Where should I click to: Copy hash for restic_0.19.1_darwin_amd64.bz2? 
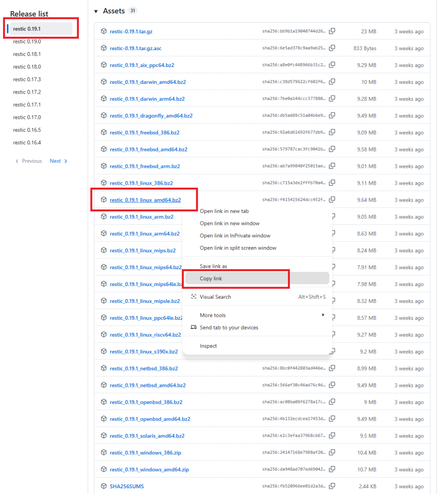pyautogui.click(x=332, y=82)
